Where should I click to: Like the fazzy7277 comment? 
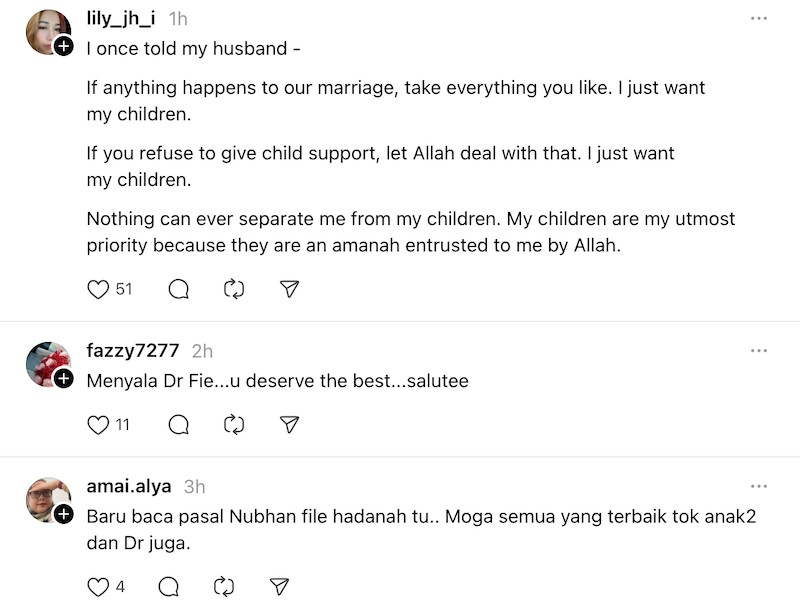pyautogui.click(x=98, y=425)
